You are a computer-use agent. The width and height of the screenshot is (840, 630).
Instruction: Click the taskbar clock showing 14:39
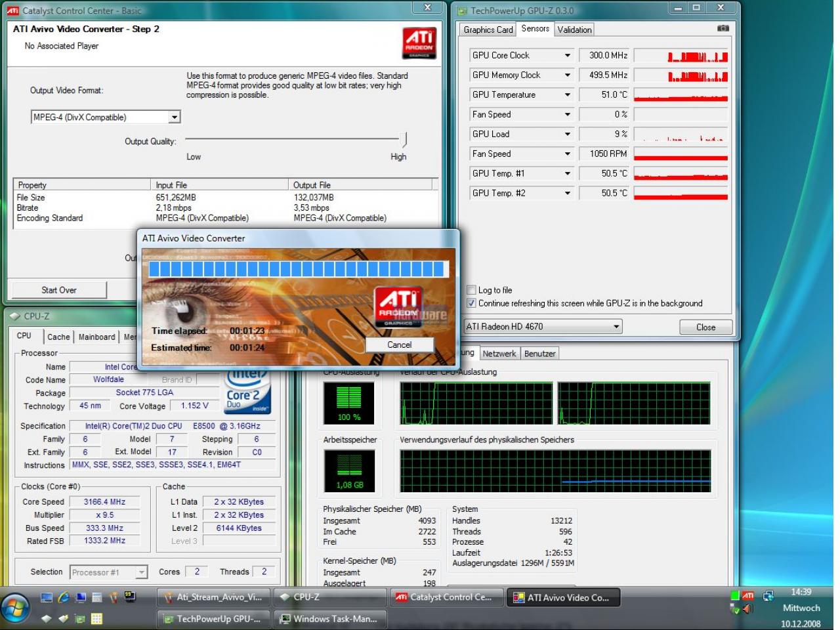pyautogui.click(x=801, y=592)
